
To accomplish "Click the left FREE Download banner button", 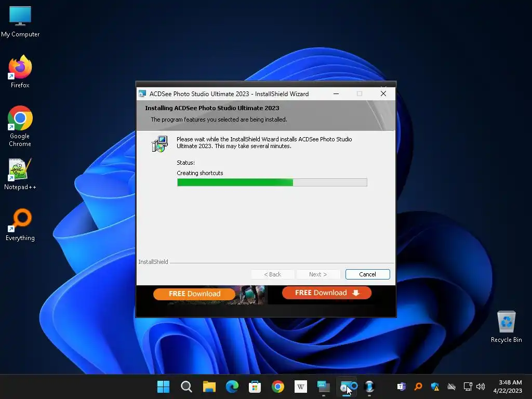I will tap(194, 294).
